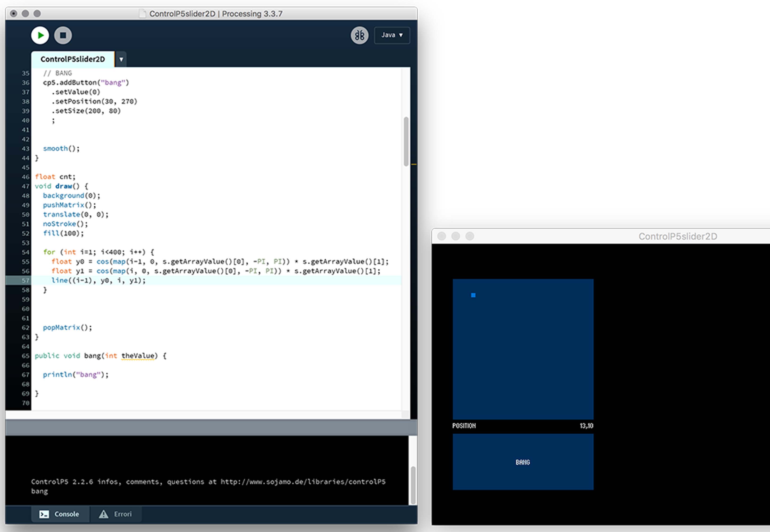The height and width of the screenshot is (532, 770).
Task: Click the for loop line 54
Action: [98, 252]
